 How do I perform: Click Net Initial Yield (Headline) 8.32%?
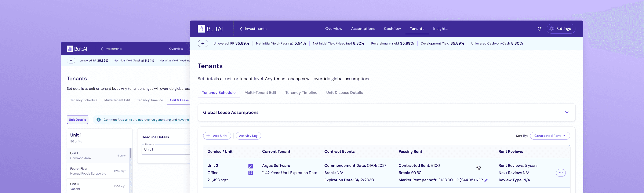coord(338,44)
